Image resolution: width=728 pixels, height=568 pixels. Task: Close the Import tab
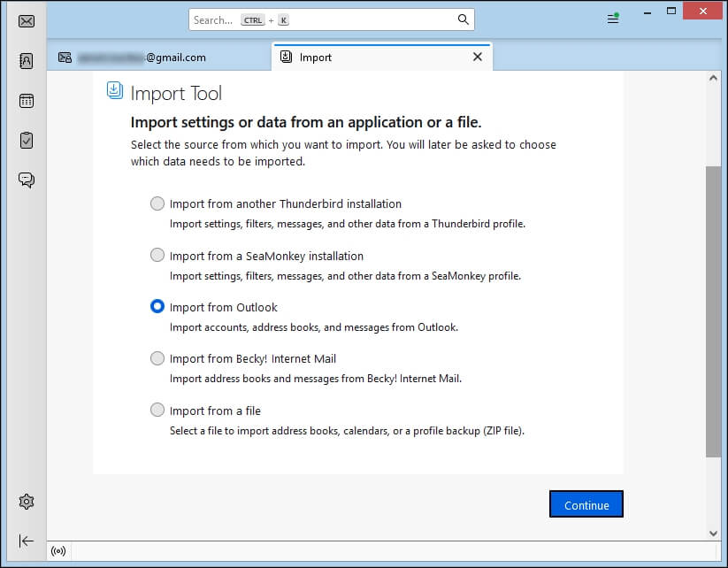point(478,57)
